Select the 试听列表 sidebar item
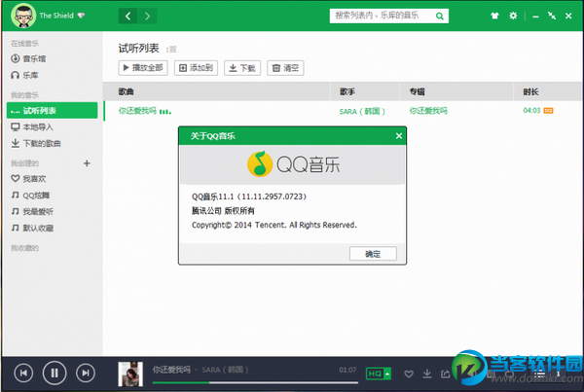This screenshot has height=392, width=584. click(x=53, y=111)
